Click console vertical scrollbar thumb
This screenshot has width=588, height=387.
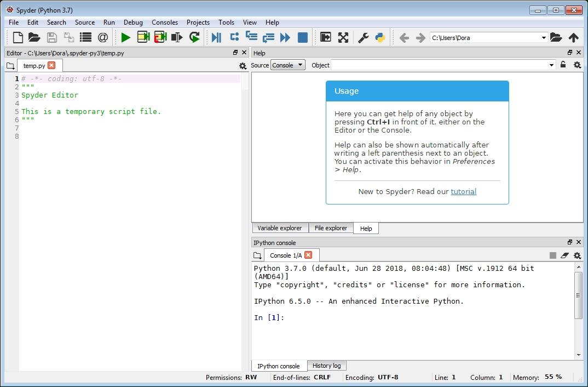click(x=578, y=295)
